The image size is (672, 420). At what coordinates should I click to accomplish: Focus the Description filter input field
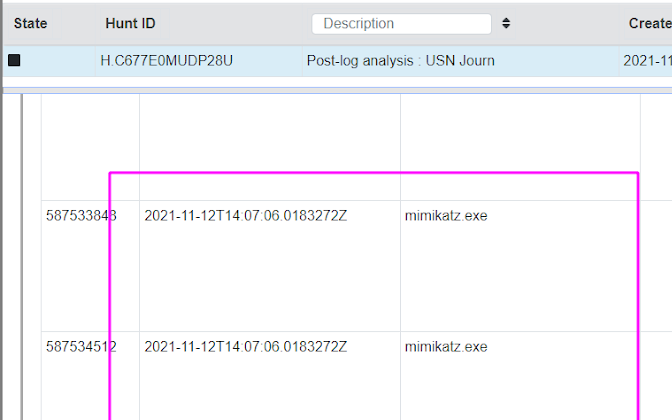(x=401, y=23)
